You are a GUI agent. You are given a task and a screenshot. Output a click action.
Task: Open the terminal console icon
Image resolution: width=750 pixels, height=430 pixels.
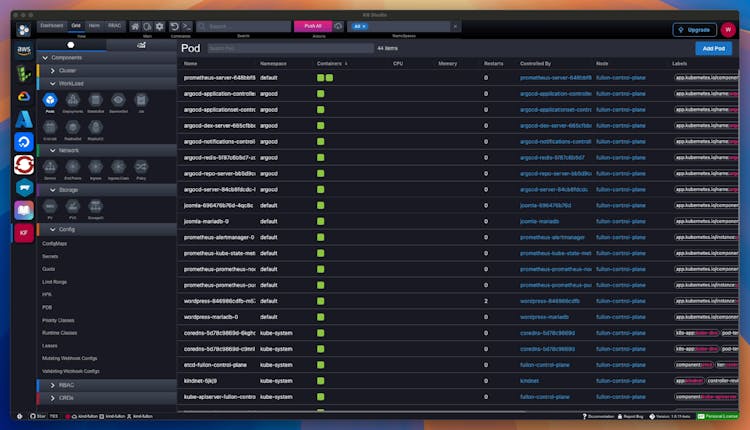(187, 26)
